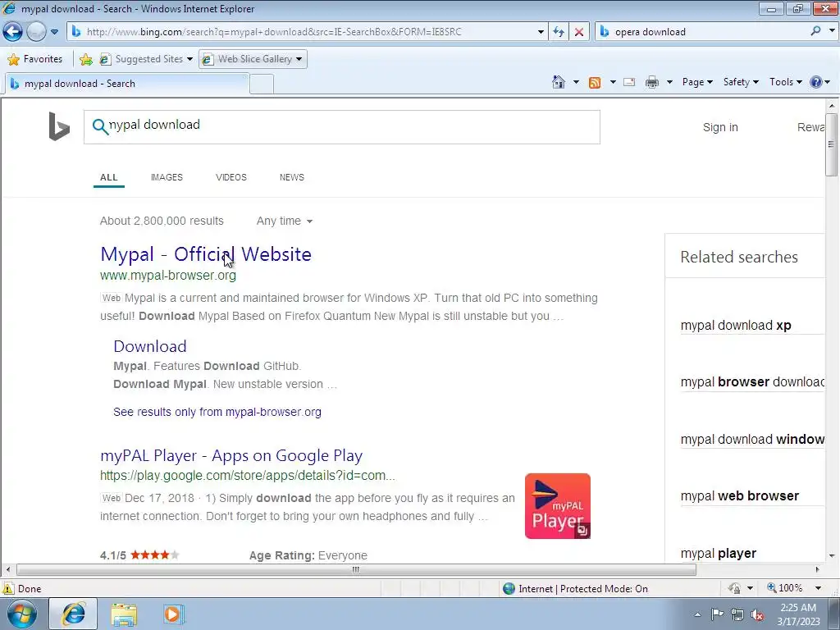Image resolution: width=840 pixels, height=630 pixels.
Task: Expand the Home button dropdown arrow
Action: (x=576, y=82)
